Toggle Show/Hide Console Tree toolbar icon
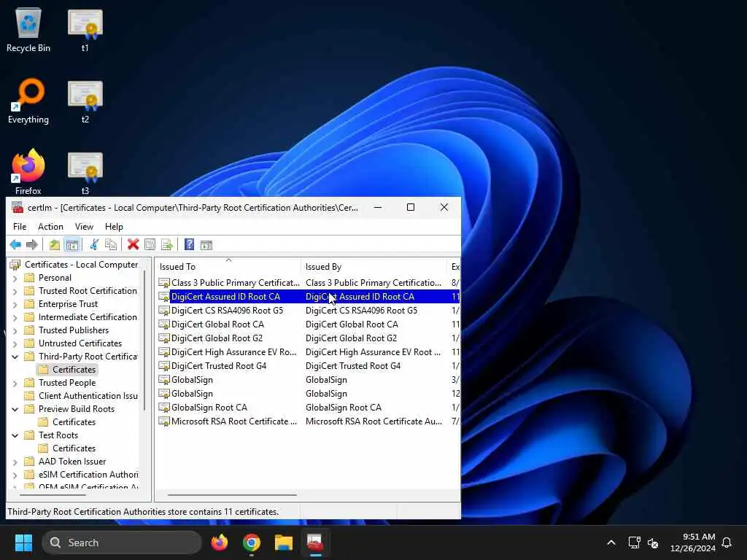 pyautogui.click(x=72, y=245)
